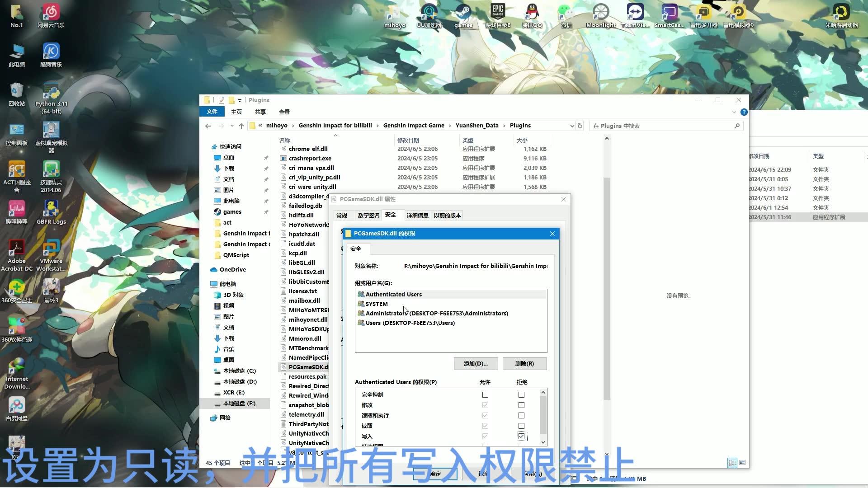Open 360 Security Guard desktop icon
Screen dimensions: 868x488
coord(17,291)
